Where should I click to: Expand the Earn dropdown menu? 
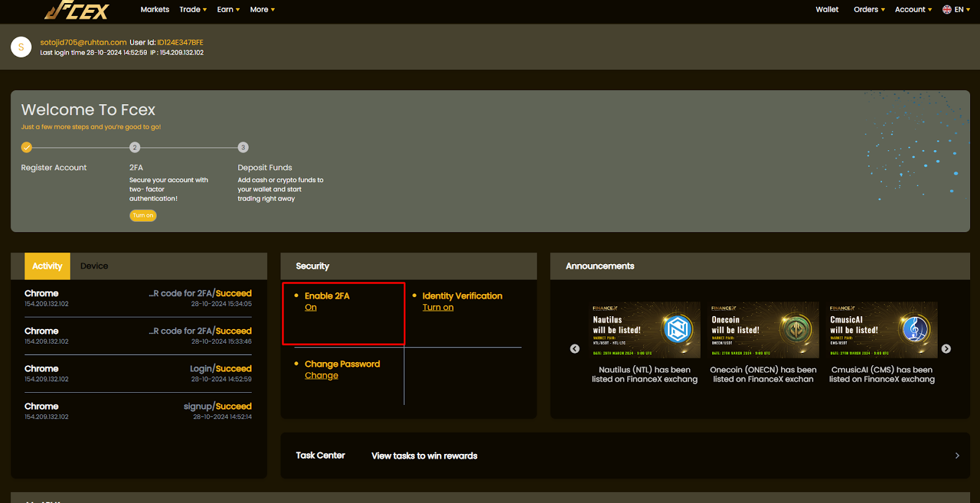(x=228, y=9)
